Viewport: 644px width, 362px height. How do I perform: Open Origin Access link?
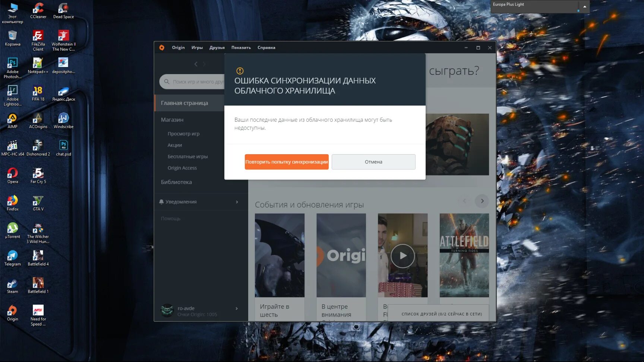click(182, 168)
